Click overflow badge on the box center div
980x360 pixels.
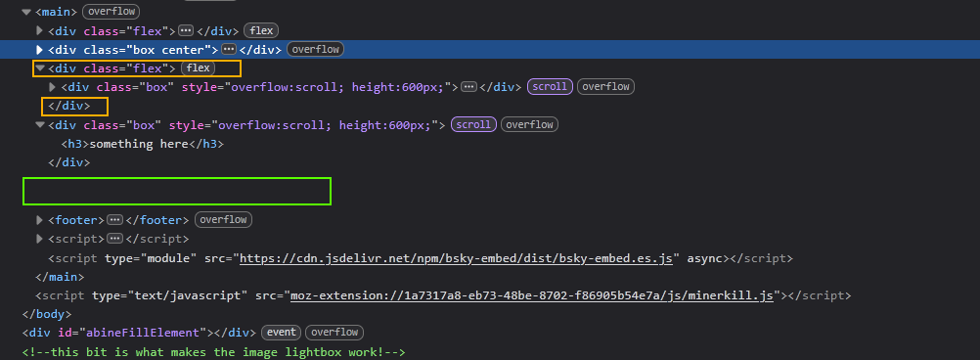point(315,49)
